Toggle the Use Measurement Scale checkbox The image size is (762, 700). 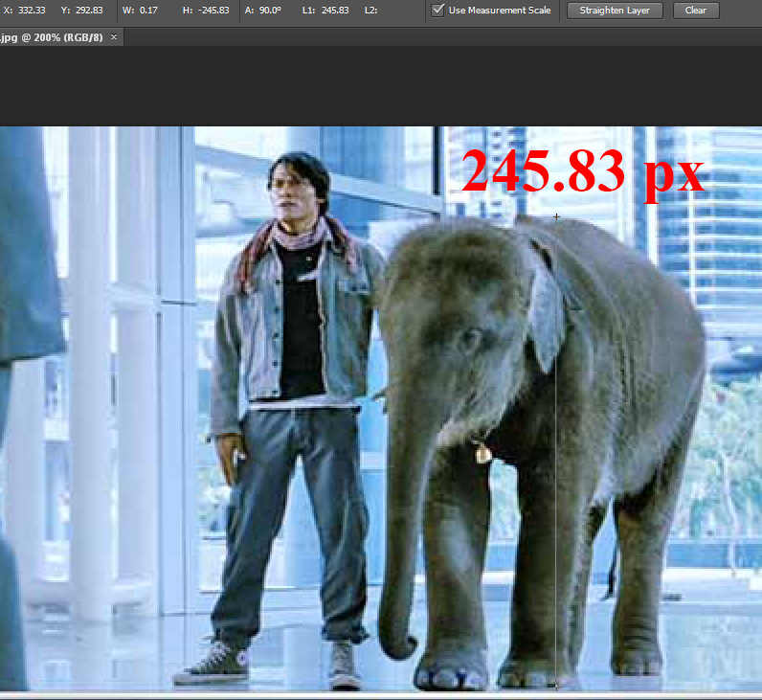click(x=437, y=10)
